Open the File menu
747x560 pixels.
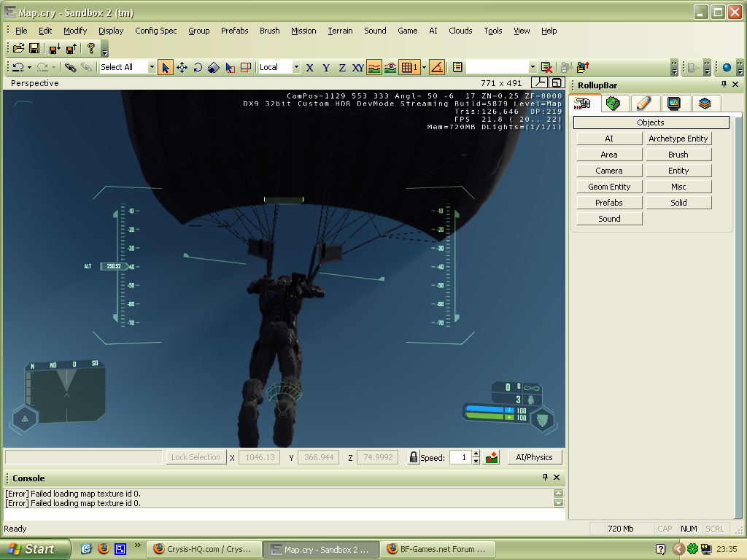click(x=21, y=31)
